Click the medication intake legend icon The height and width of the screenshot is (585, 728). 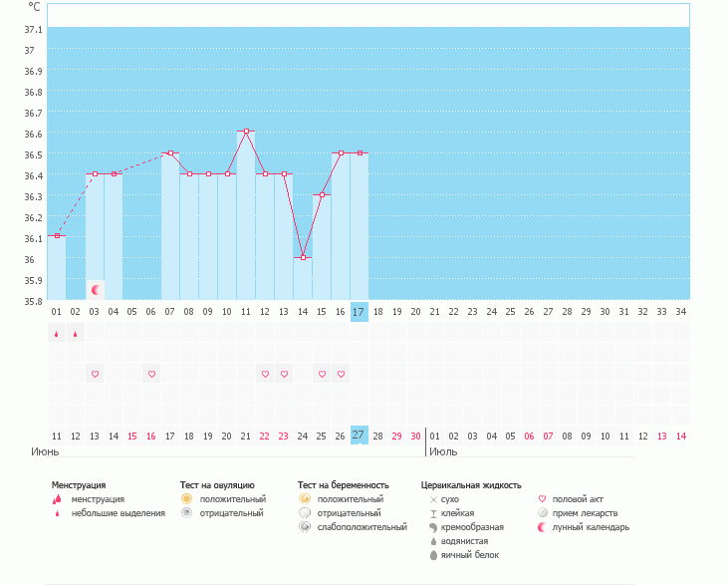pos(543,512)
